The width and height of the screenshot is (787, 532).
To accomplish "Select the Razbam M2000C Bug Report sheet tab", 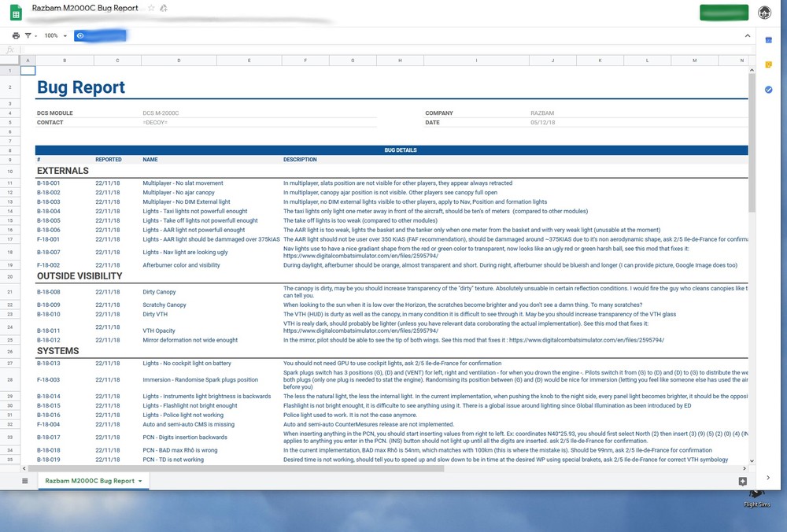I will click(x=90, y=481).
